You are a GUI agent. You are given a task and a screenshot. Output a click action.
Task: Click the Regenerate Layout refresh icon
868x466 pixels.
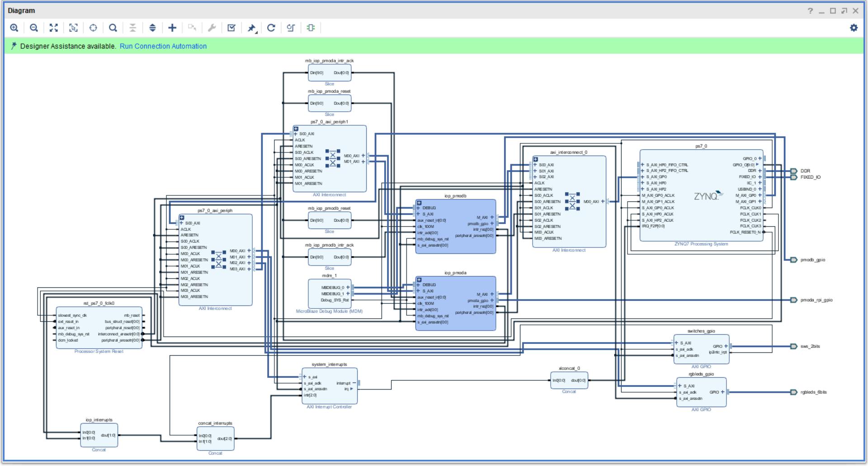tap(271, 28)
